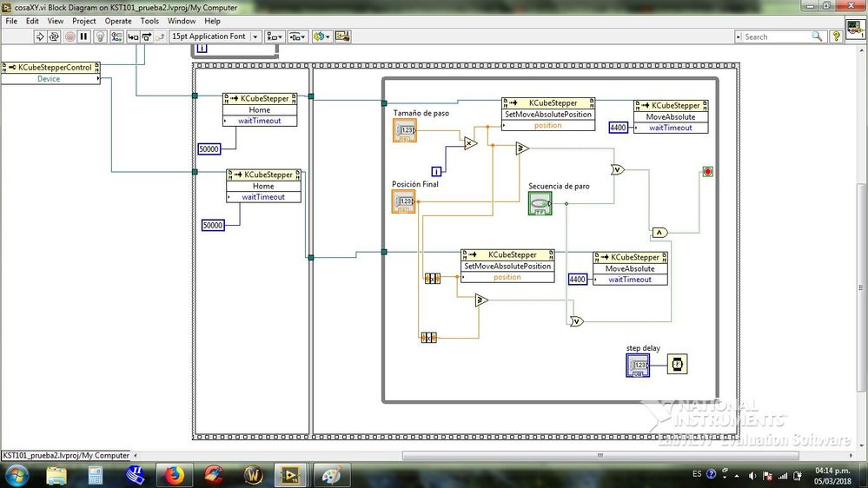
Task: Open the Align Objects dropdown
Action: pyautogui.click(x=274, y=36)
